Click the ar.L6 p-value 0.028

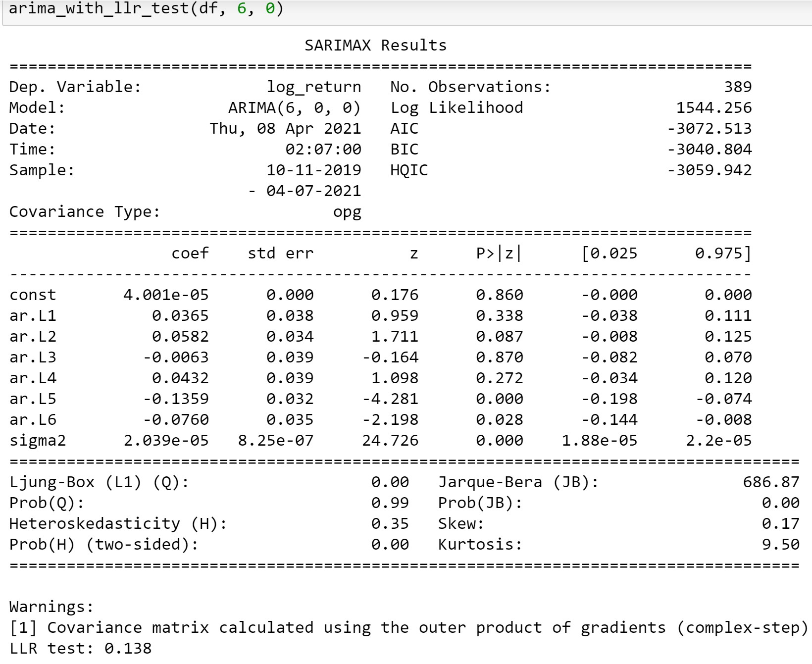[x=500, y=420]
